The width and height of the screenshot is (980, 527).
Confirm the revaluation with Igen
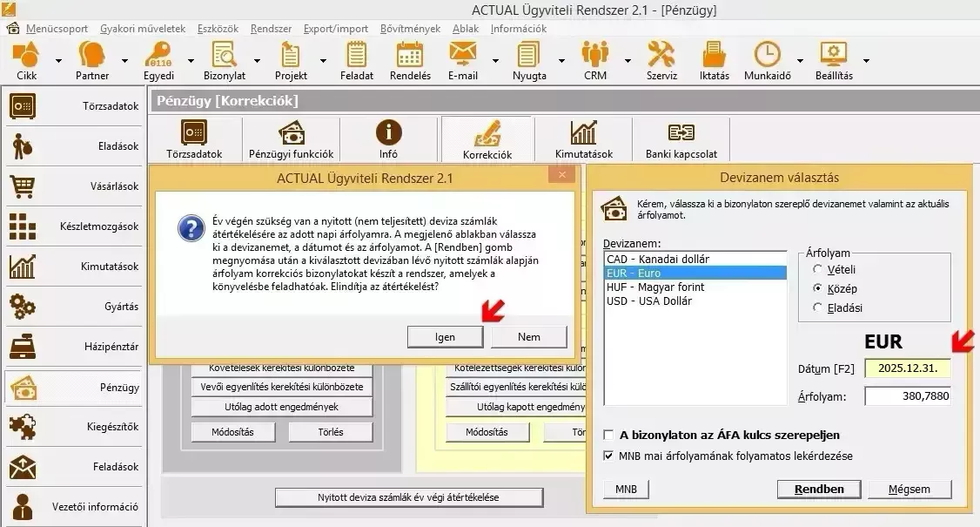click(445, 337)
